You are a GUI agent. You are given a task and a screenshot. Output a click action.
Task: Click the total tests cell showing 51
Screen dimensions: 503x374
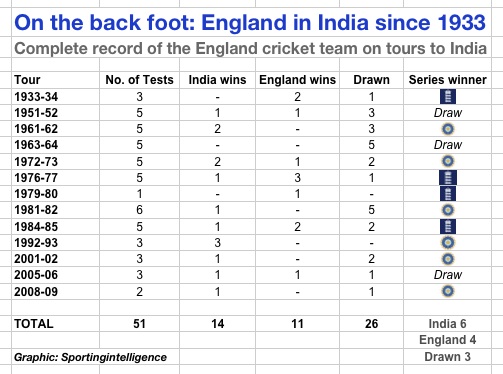click(139, 324)
